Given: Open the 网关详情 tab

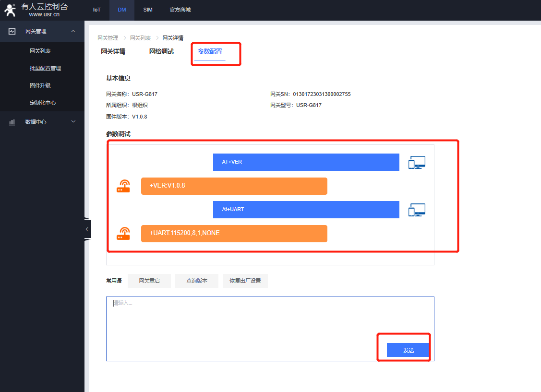Looking at the screenshot, I should [x=113, y=51].
